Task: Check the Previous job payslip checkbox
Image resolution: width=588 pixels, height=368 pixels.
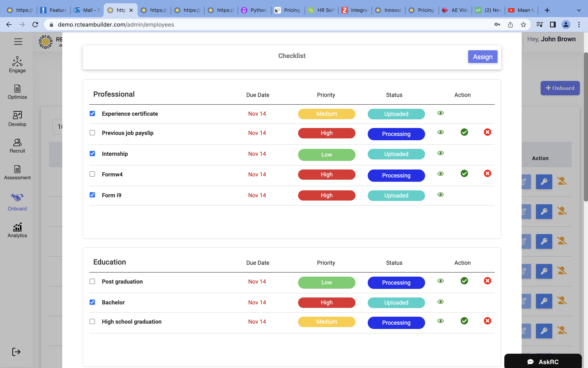Action: click(x=92, y=133)
